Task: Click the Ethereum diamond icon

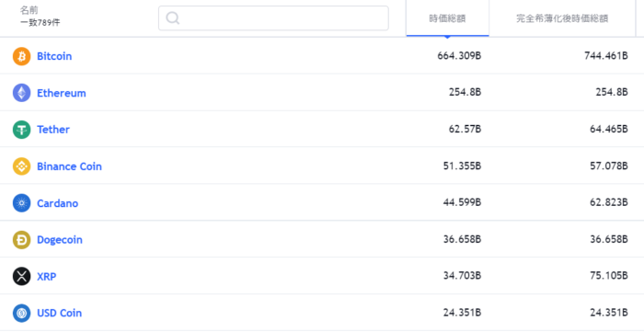Action: tap(21, 93)
